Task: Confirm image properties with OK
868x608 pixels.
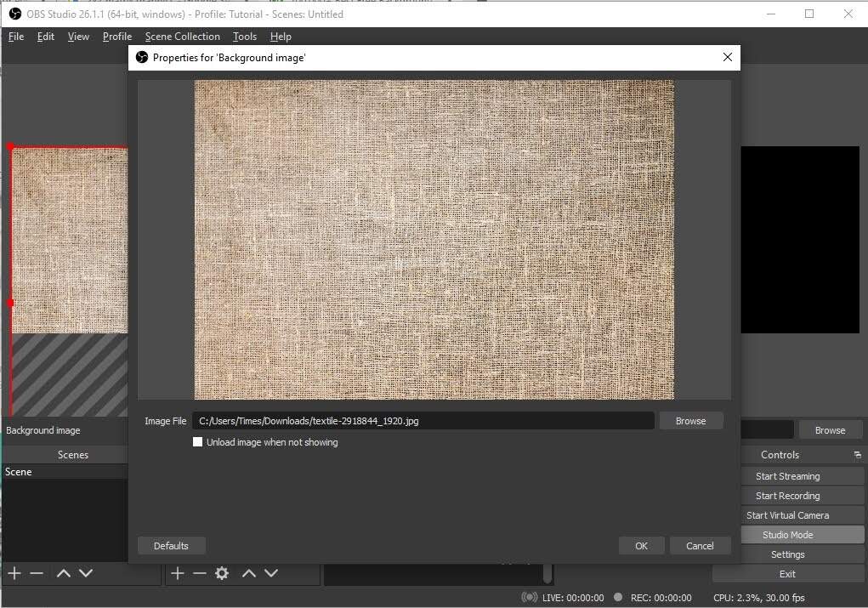Action: click(x=641, y=545)
